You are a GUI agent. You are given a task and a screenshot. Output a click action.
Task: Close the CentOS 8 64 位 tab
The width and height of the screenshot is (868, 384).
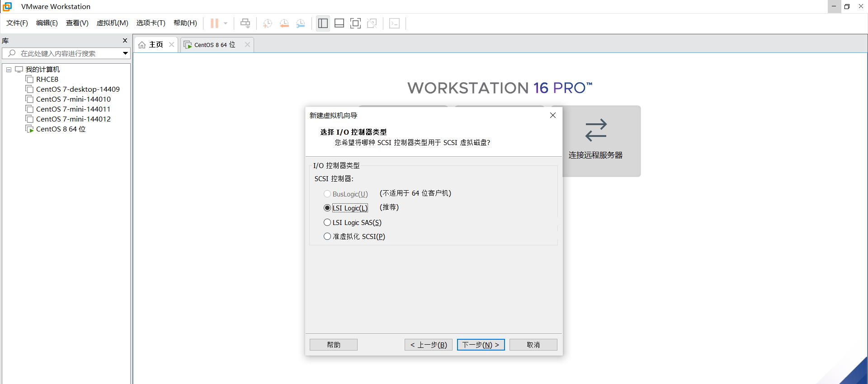pyautogui.click(x=247, y=44)
